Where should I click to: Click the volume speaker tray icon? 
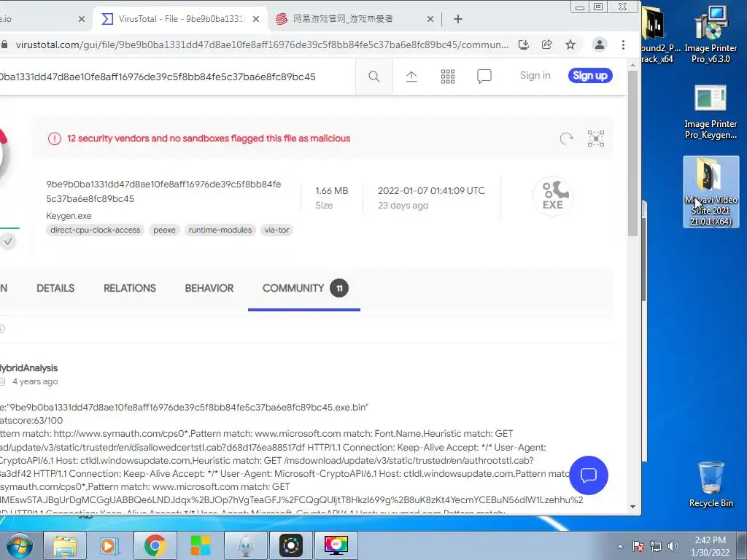[x=673, y=546]
